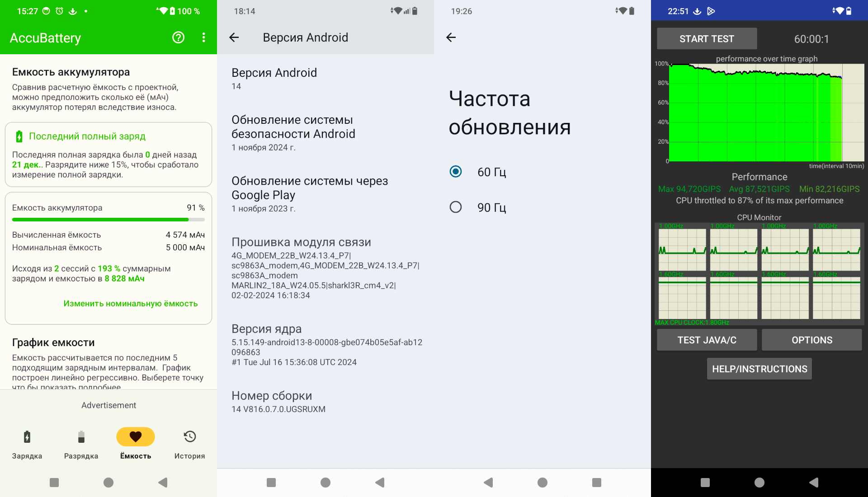Tap Версия Android screen back triangle button

point(380,483)
